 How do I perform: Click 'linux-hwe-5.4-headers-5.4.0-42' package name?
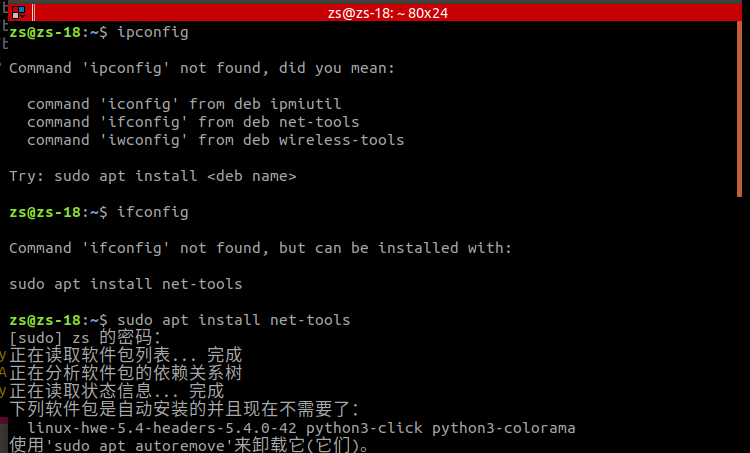(162, 428)
